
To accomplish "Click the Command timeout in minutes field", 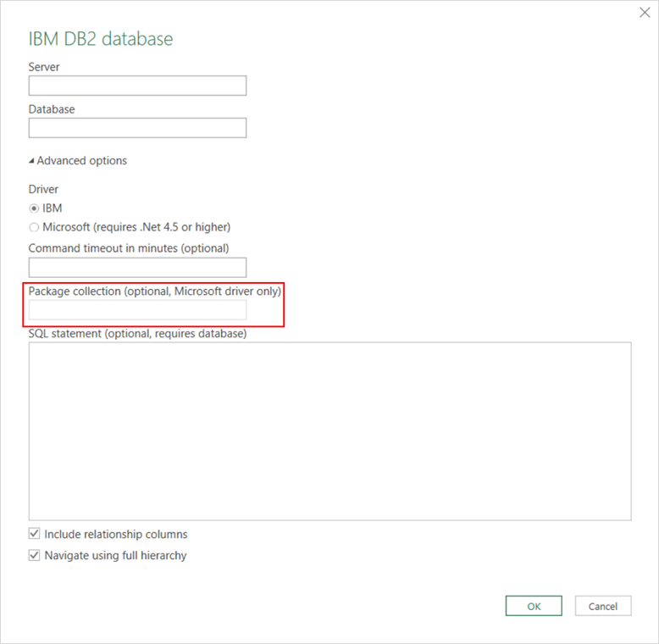I will pos(137,268).
